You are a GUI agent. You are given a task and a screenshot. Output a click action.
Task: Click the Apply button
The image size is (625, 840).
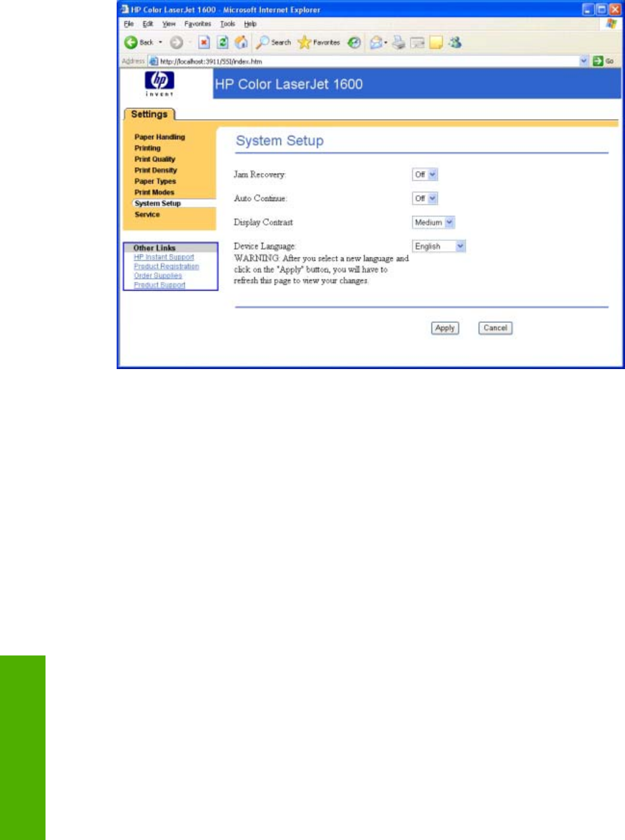click(445, 328)
